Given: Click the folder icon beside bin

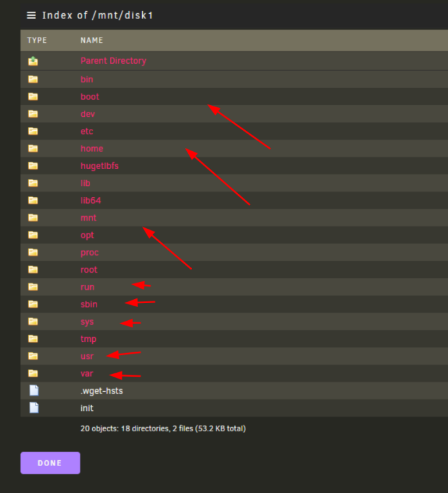Looking at the screenshot, I should tap(33, 80).
